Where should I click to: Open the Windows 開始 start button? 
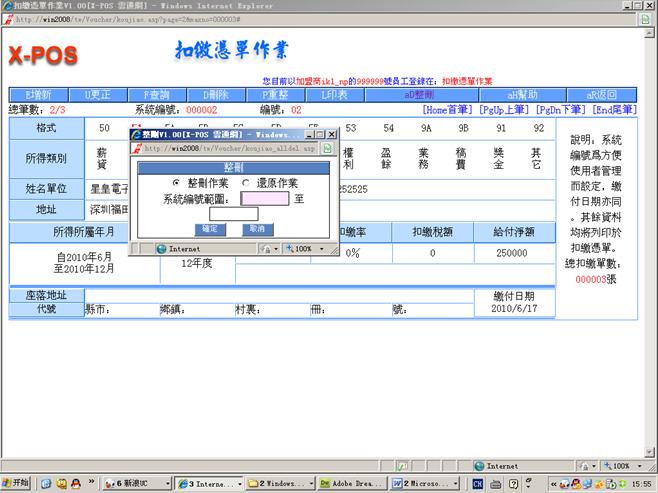pyautogui.click(x=19, y=483)
